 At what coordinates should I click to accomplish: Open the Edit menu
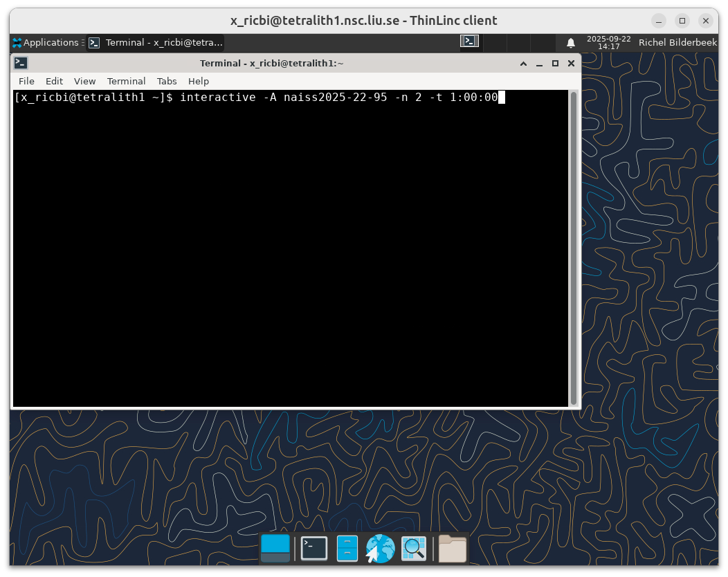click(x=54, y=81)
